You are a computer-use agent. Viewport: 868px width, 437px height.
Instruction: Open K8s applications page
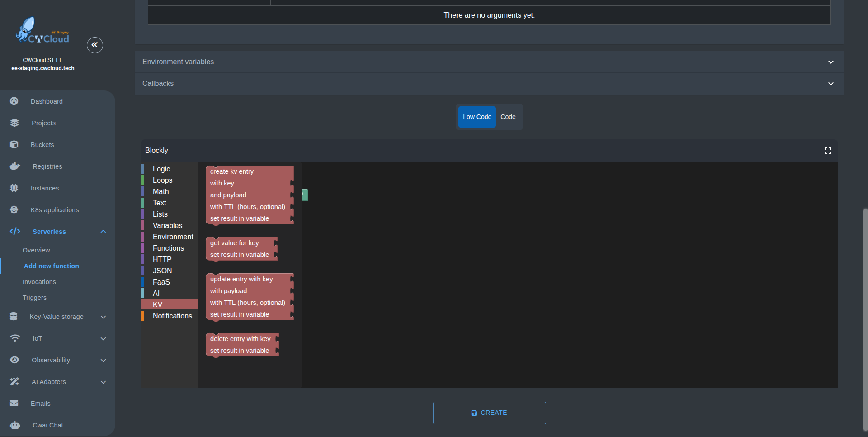coord(55,210)
